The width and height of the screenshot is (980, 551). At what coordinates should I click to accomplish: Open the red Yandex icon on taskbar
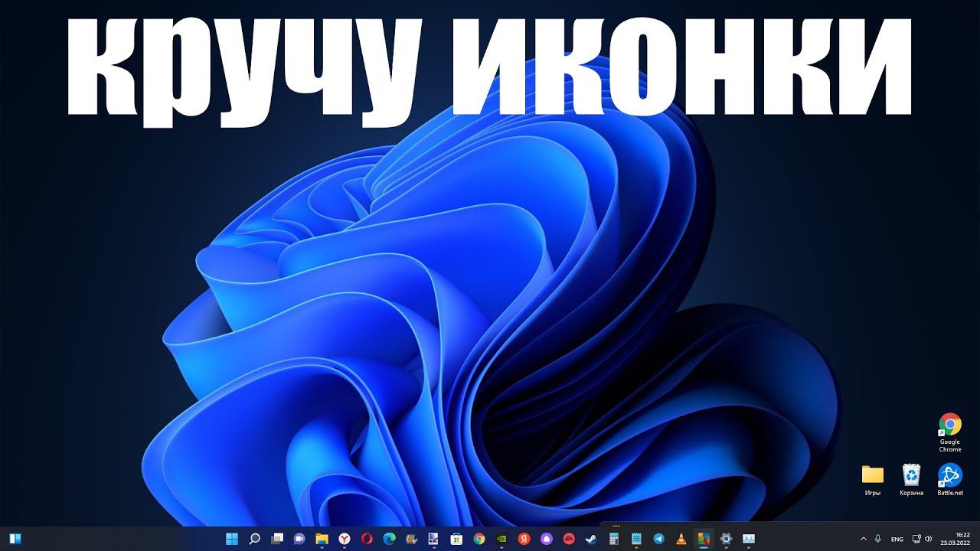click(524, 539)
